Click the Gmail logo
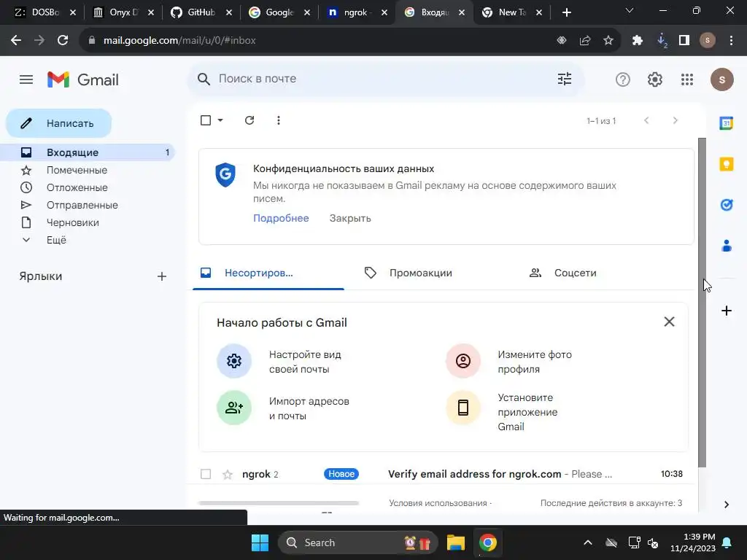The height and width of the screenshot is (560, 747). pyautogui.click(x=83, y=79)
